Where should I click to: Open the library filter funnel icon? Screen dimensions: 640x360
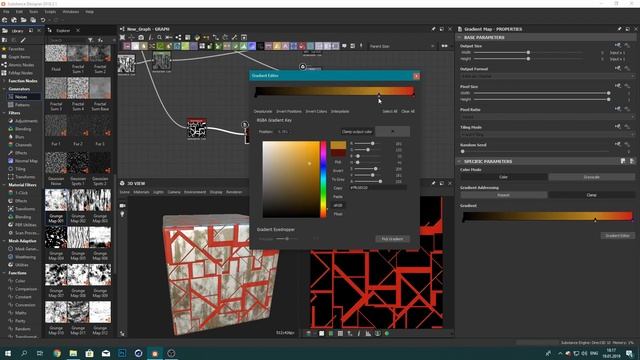90,40
